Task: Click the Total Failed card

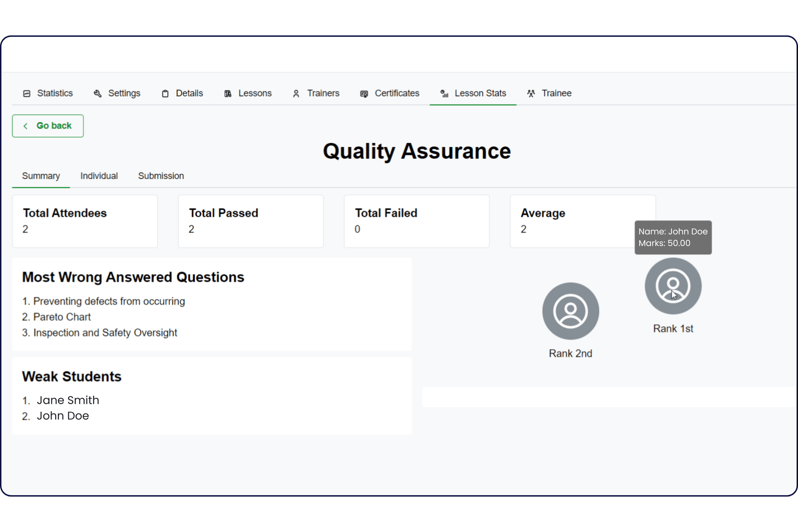Action: pyautogui.click(x=416, y=221)
